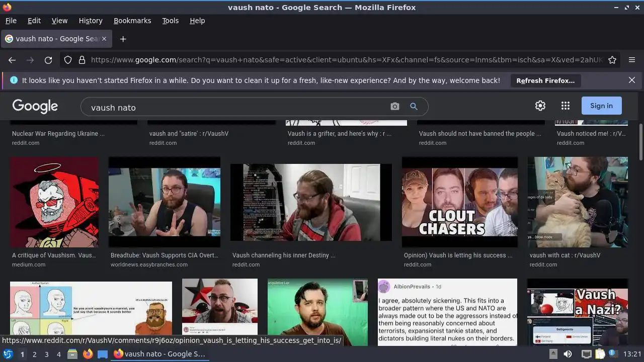Switch to virtual desktop 2

pyautogui.click(x=34, y=354)
